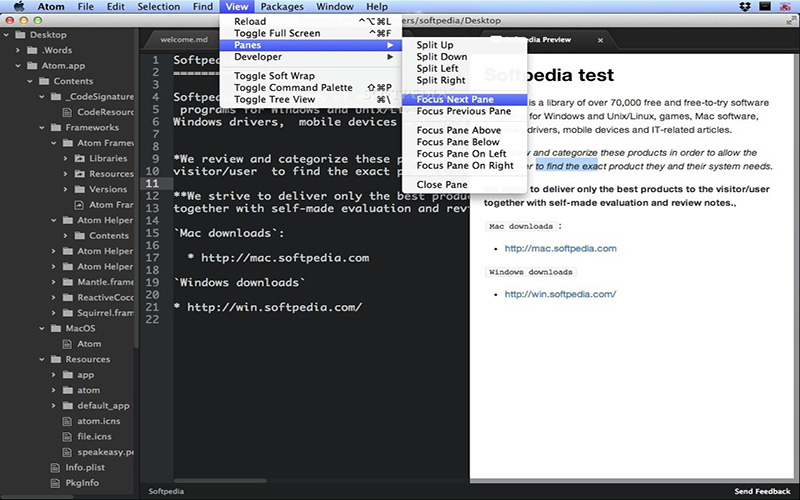Switch to the welcome.md tab
The height and width of the screenshot is (500, 800).
point(184,39)
